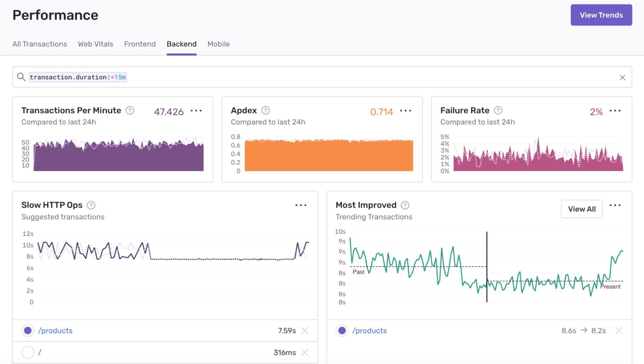Click Failure Rate help question icon
Viewport: 644px width, 364px height.
click(498, 110)
